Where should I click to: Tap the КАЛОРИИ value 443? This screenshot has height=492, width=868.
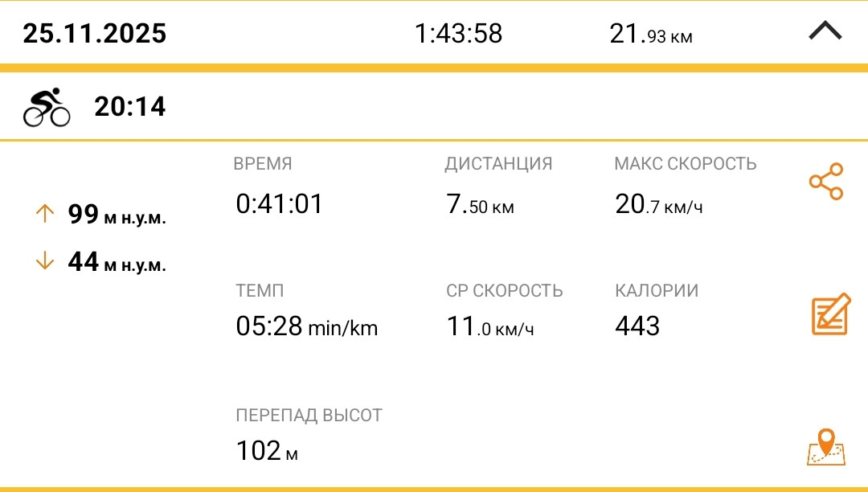pyautogui.click(x=637, y=326)
